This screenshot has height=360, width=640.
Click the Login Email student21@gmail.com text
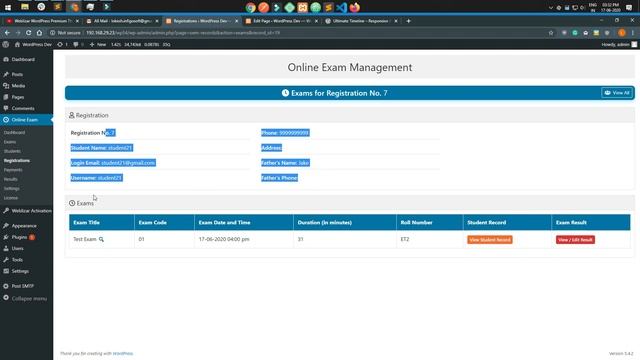[113, 163]
